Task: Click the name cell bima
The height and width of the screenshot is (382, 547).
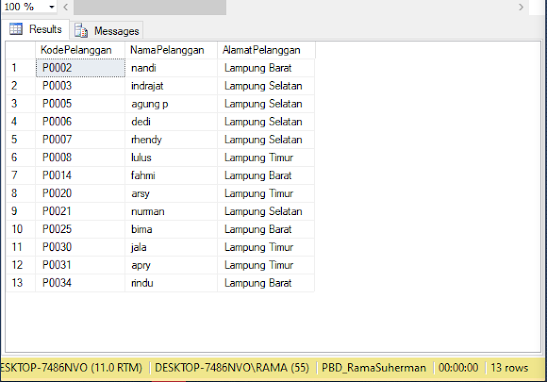Action: coord(171,229)
